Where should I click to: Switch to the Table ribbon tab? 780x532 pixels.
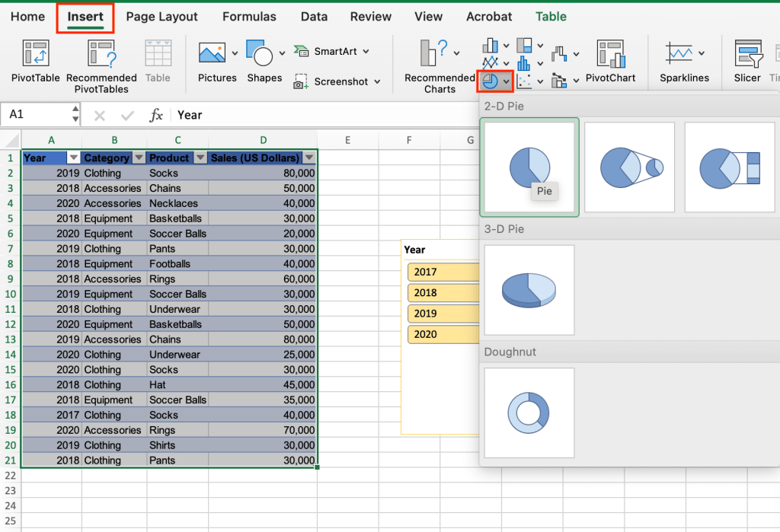click(x=551, y=16)
